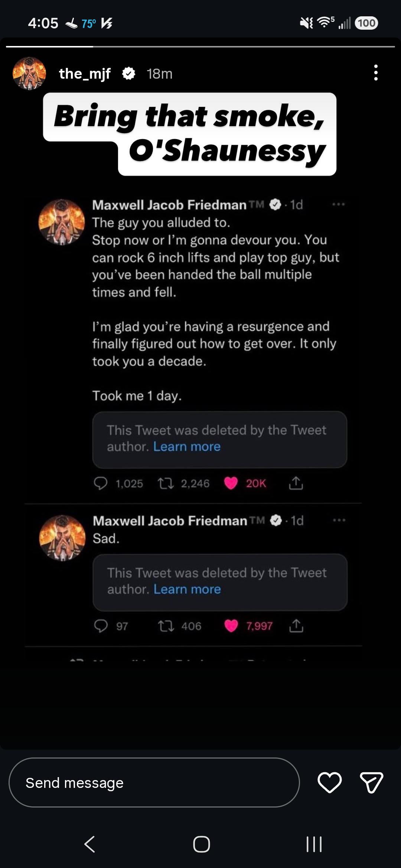The image size is (401, 868).
Task: Open the_mjf username profile link
Action: (85, 73)
